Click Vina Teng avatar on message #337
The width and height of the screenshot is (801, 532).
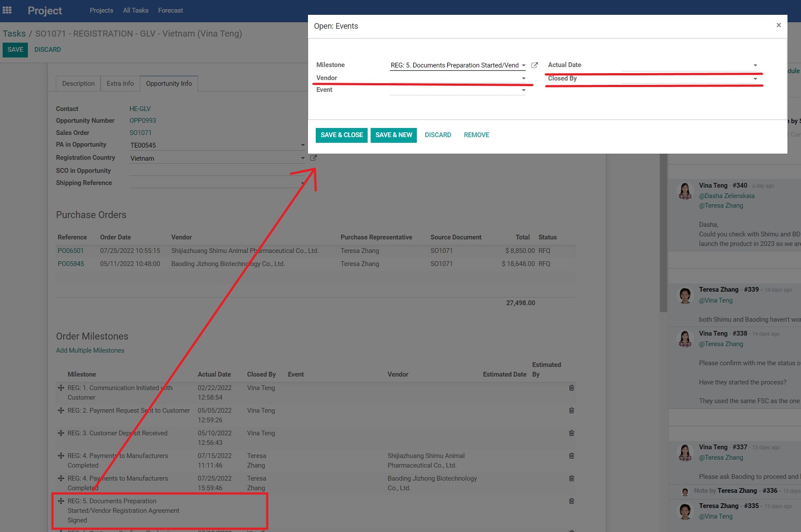click(x=685, y=452)
